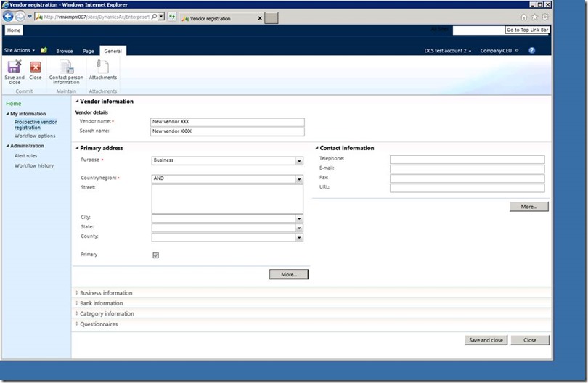Open the Country/region dropdown

click(299, 178)
